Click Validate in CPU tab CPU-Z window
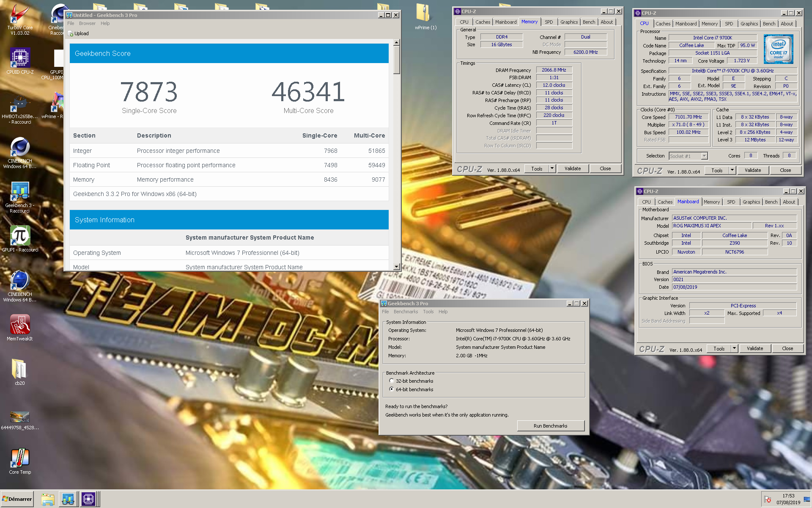Screen dimensions: 812x508 753,170
